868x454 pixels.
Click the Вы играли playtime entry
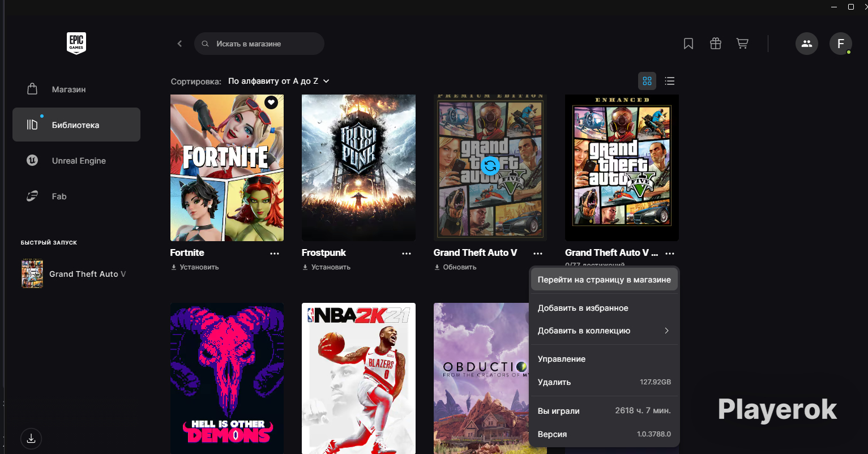click(604, 411)
